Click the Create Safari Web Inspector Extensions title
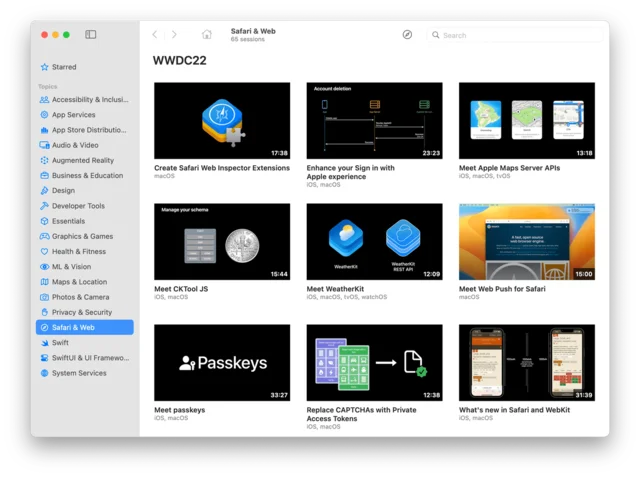 pyautogui.click(x=222, y=168)
